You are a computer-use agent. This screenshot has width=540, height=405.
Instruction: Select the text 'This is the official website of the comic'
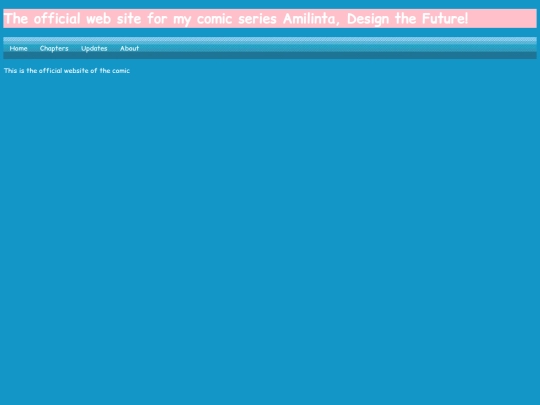tap(67, 71)
